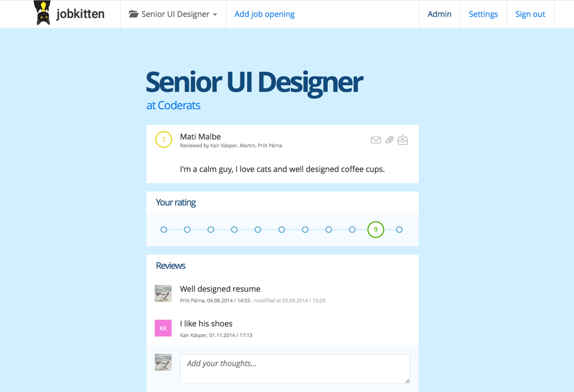Select the first rating dot on scale
The width and height of the screenshot is (574, 392).
pos(164,230)
